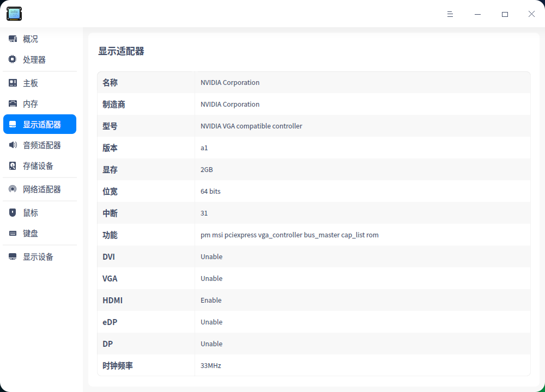
Task: Open the hamburger main menu
Action: [x=450, y=14]
